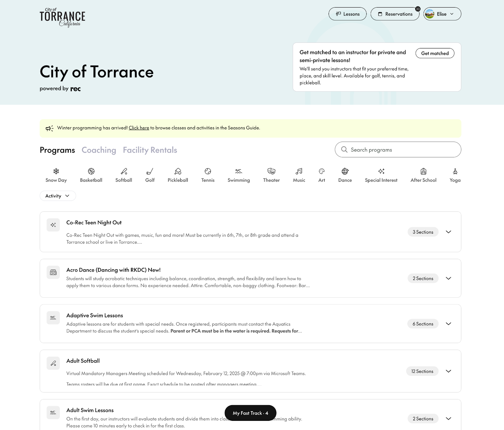Click the Adult Swim Lessons swimmer icon
This screenshot has height=430, width=504.
coord(53,412)
